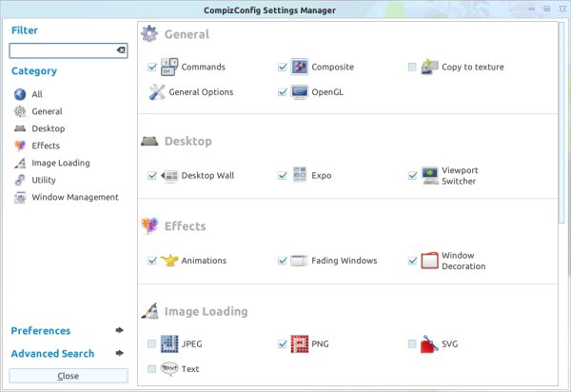571x392 pixels.
Task: Enable the Text plugin checkbox
Action: click(x=152, y=369)
